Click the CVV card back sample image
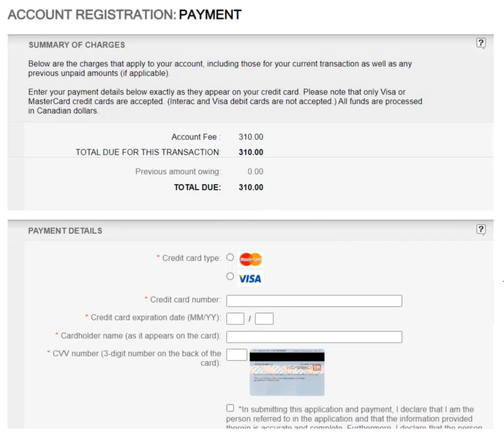Image resolution: width=504 pixels, height=436 pixels. pyautogui.click(x=287, y=372)
